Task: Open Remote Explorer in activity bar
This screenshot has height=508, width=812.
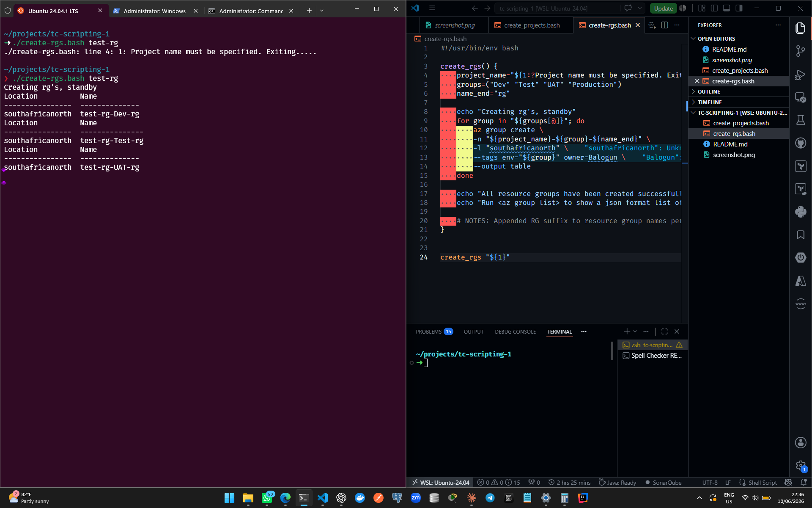Action: 800,97
